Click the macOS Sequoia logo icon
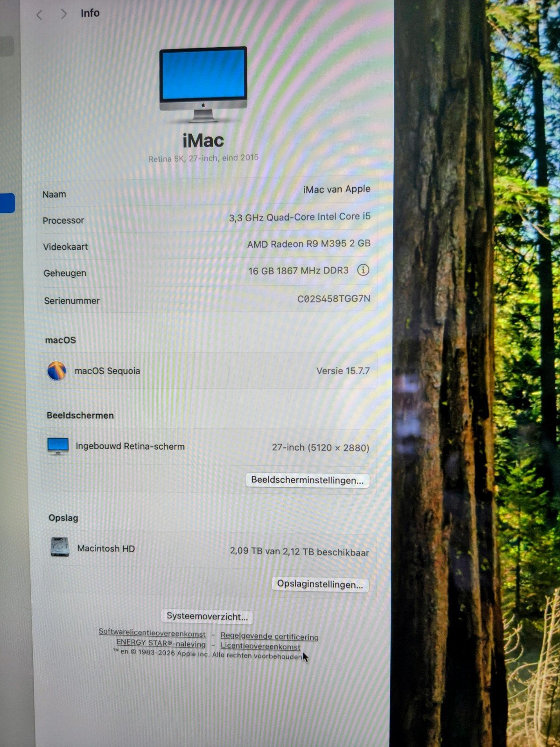 (x=57, y=371)
